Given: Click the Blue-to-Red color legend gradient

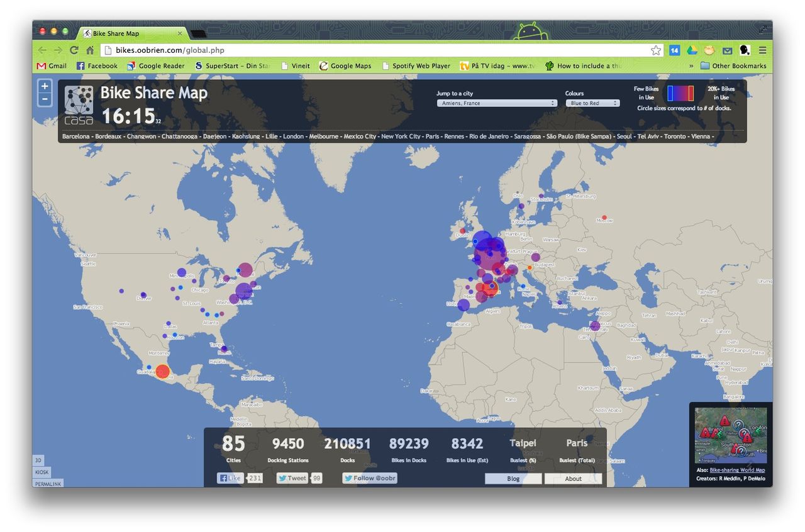Looking at the screenshot, I should click(x=680, y=93).
